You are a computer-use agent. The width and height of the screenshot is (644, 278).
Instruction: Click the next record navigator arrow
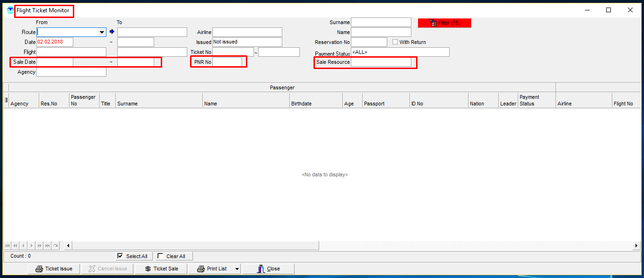(x=31, y=245)
